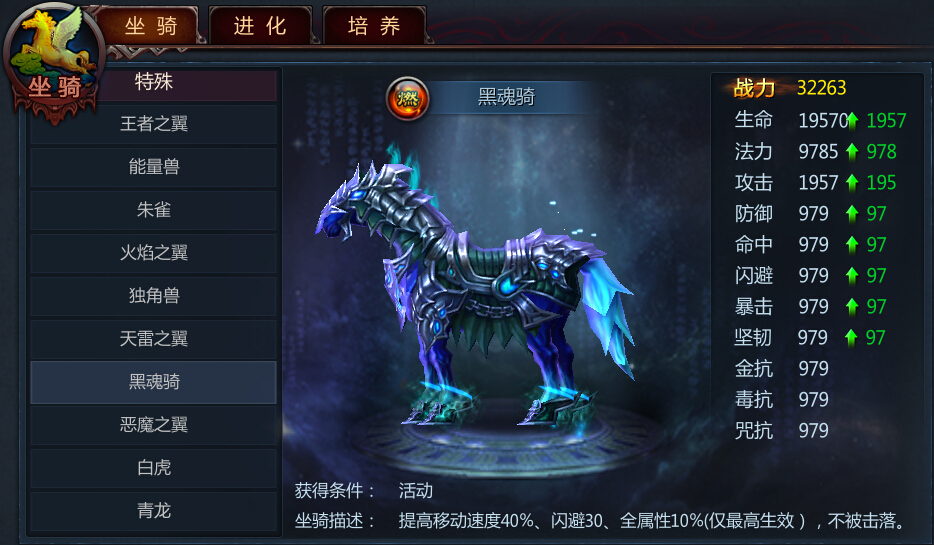Click the round 燃 flame icon
This screenshot has width=934, height=545.
pos(407,98)
